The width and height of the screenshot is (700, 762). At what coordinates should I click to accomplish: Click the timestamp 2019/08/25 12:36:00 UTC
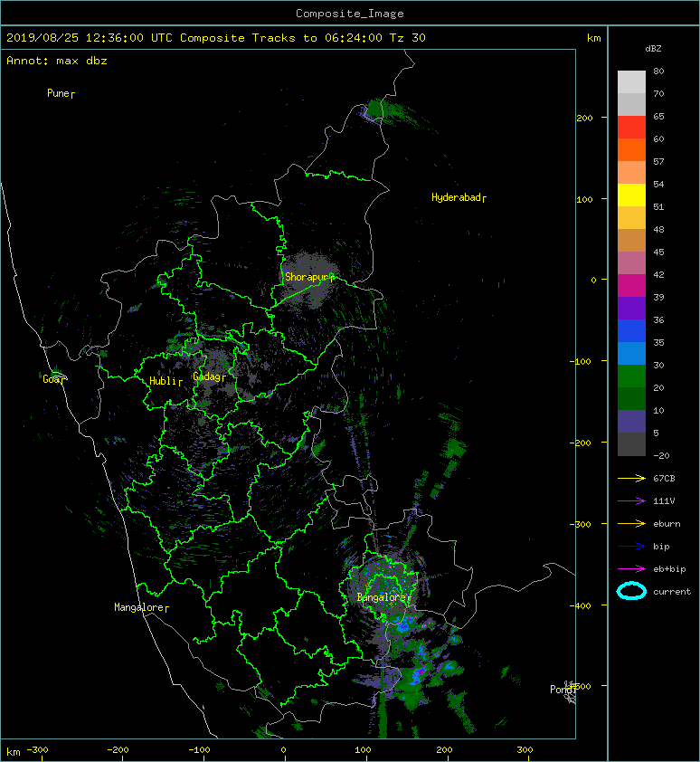coord(89,38)
